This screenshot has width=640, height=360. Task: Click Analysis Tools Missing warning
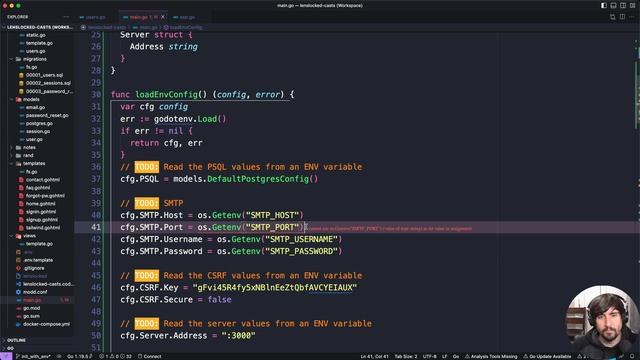(x=491, y=356)
